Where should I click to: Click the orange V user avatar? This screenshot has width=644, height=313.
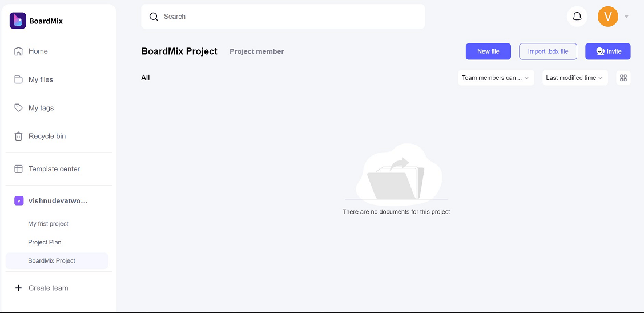(x=608, y=17)
